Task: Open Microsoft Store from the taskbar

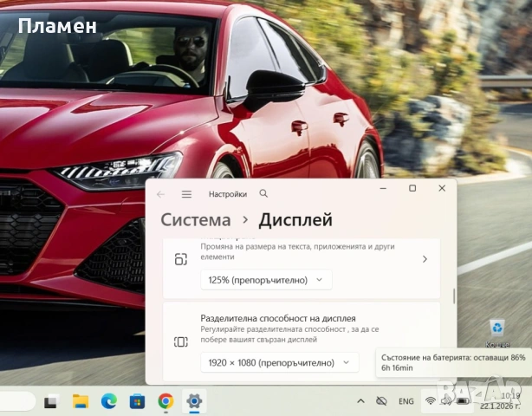Action: [x=137, y=402]
